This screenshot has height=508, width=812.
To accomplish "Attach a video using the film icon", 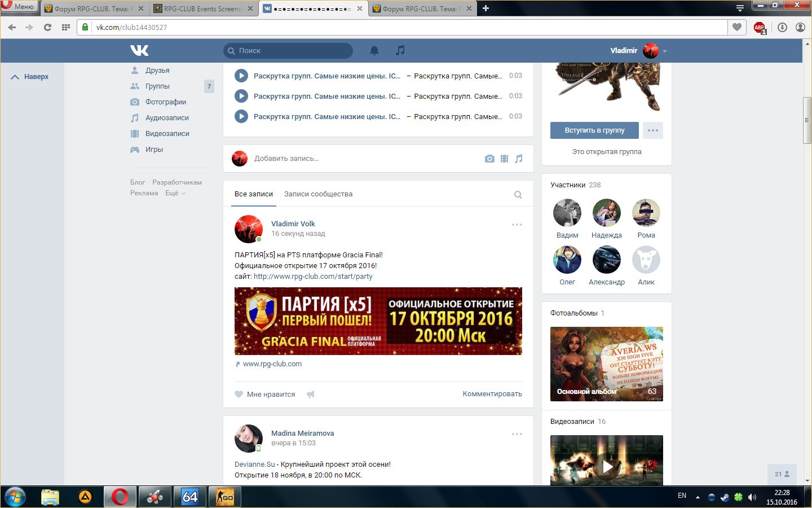I will (x=504, y=159).
